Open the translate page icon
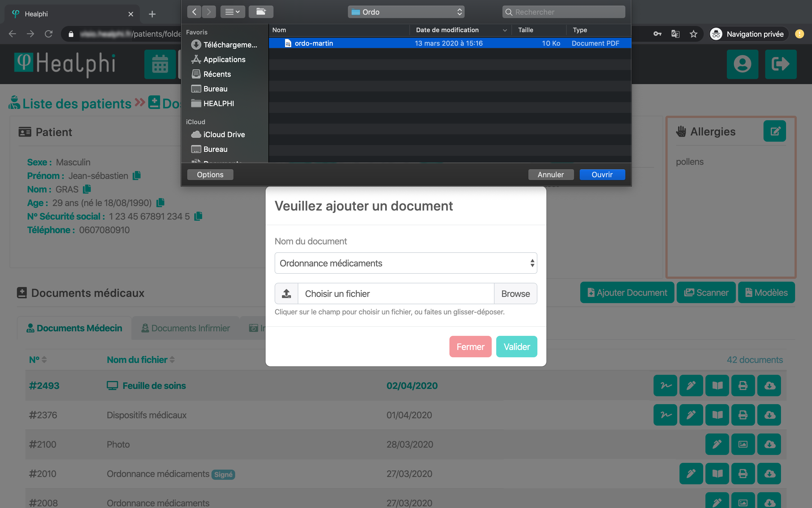The image size is (812, 508). (x=676, y=34)
